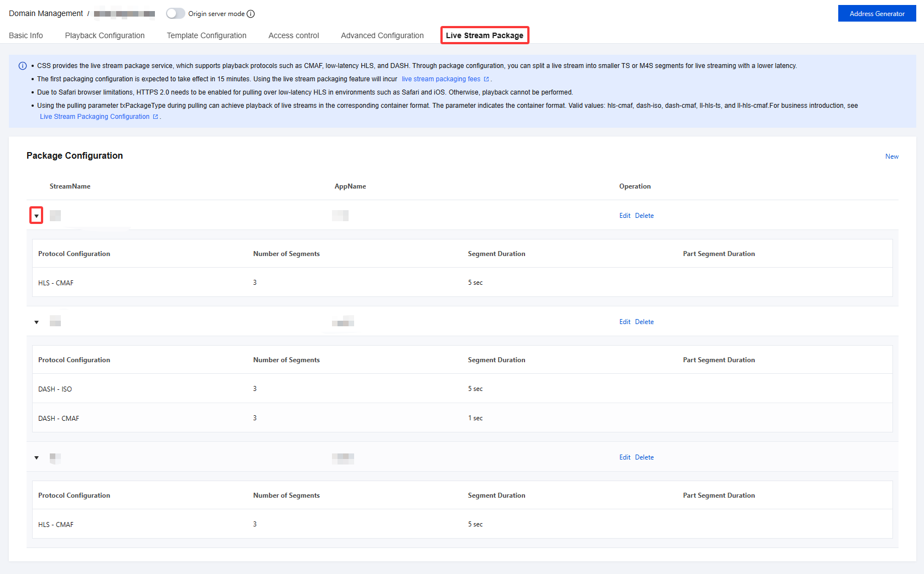Collapse the third stream package row
924x574 pixels.
tap(37, 457)
